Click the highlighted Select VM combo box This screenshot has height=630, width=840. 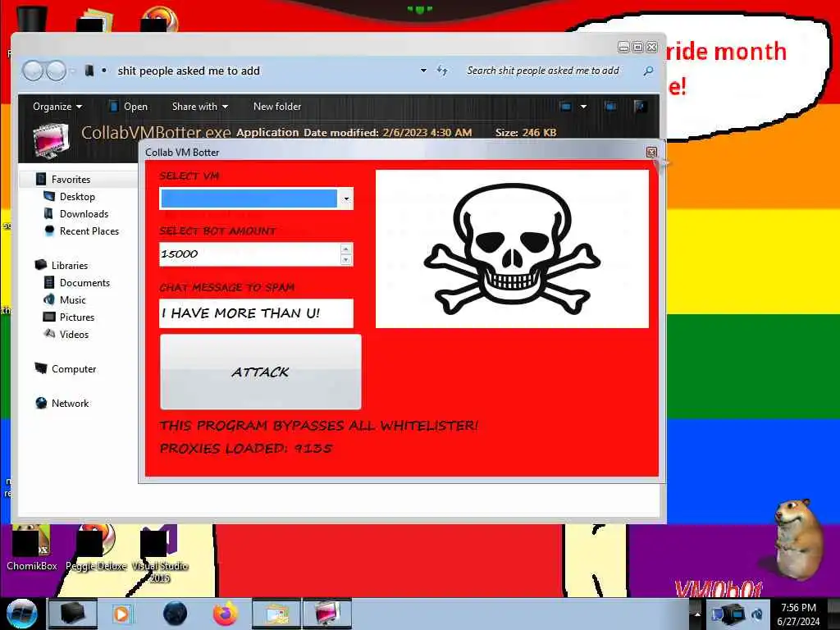coord(256,199)
